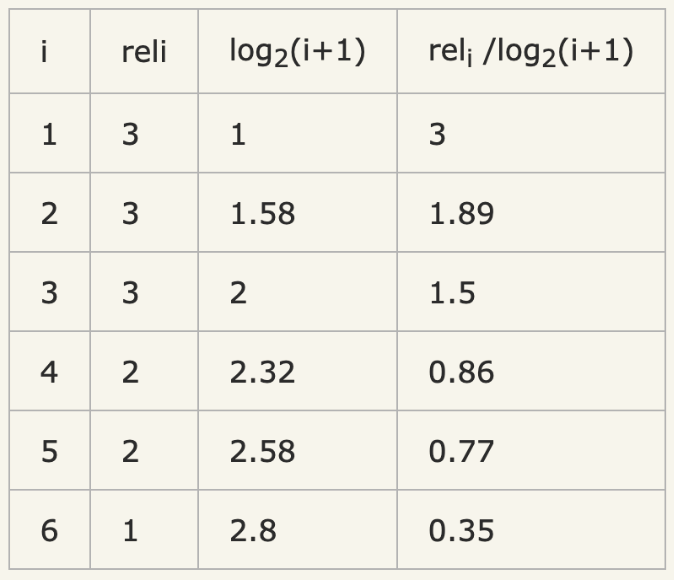Click the reli value in row 6

click(130, 530)
